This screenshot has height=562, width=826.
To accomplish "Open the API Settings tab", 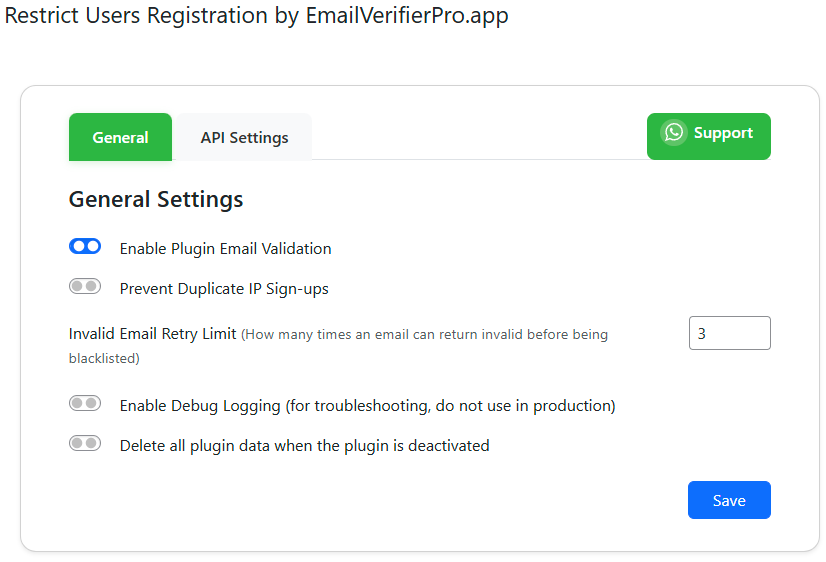I will (x=244, y=137).
